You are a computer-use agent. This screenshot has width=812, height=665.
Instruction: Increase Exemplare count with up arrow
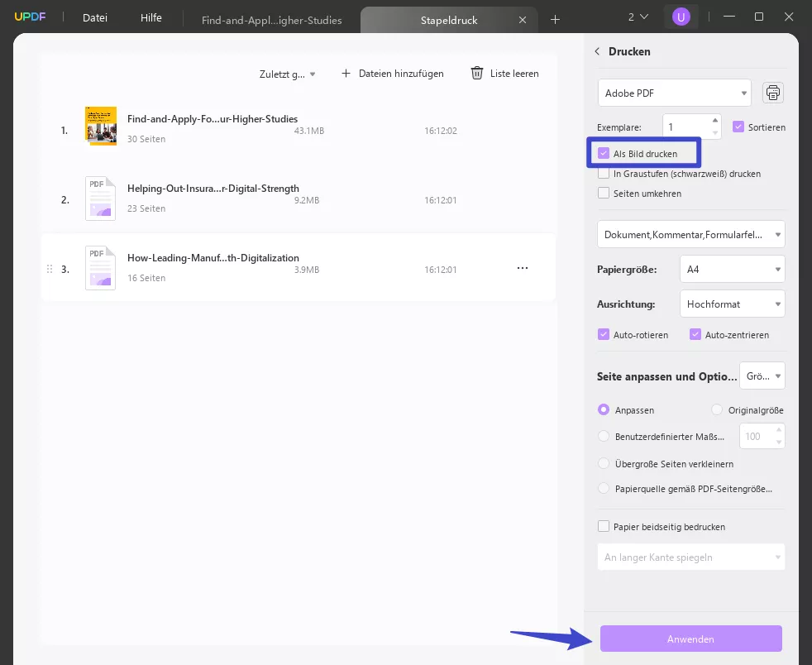coord(715,121)
